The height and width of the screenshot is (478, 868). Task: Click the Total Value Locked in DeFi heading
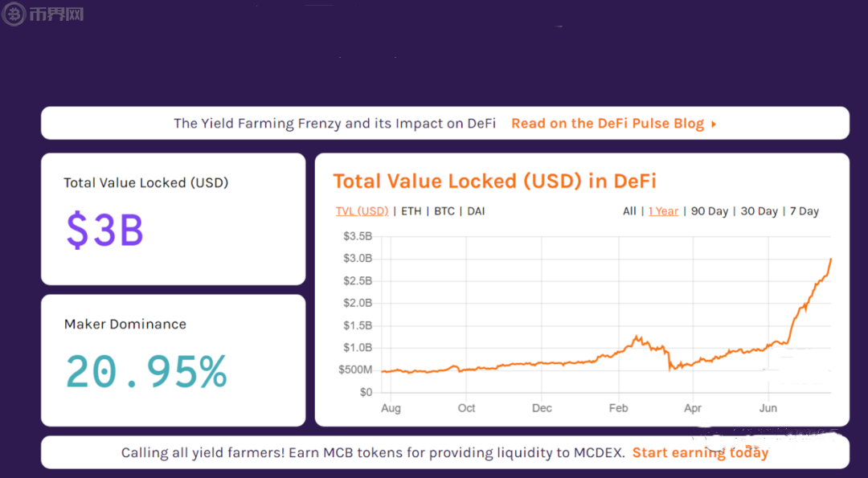click(x=494, y=181)
